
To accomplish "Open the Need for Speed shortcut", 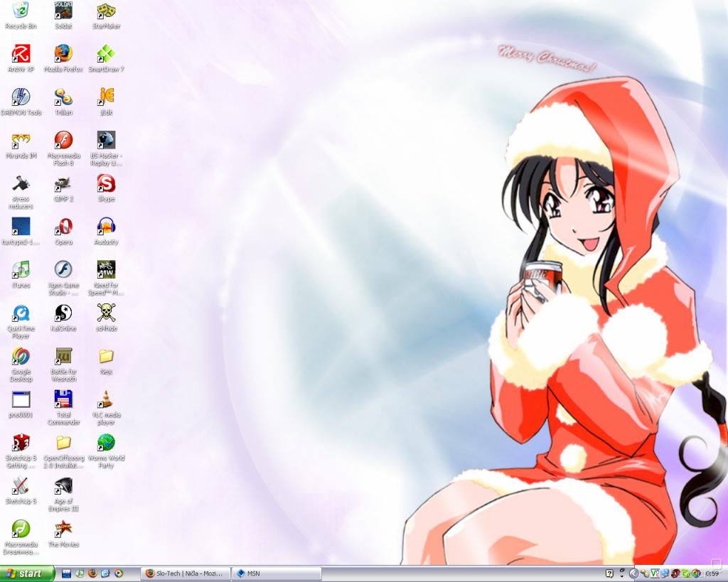I will pyautogui.click(x=107, y=278).
